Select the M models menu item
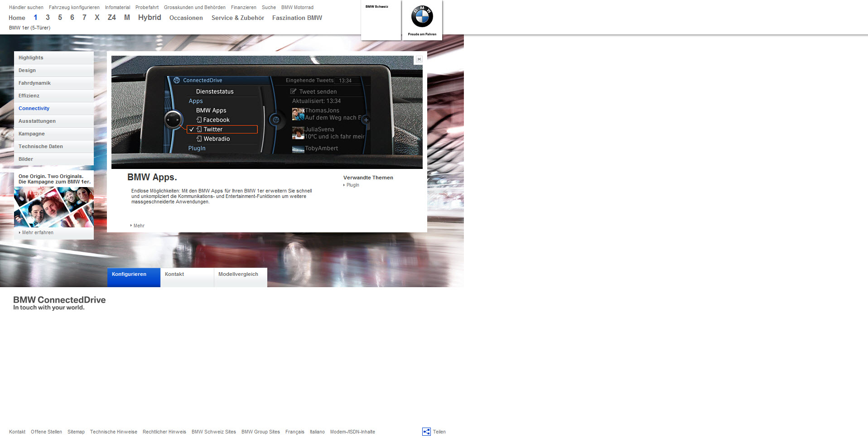868x438 pixels. (x=127, y=18)
